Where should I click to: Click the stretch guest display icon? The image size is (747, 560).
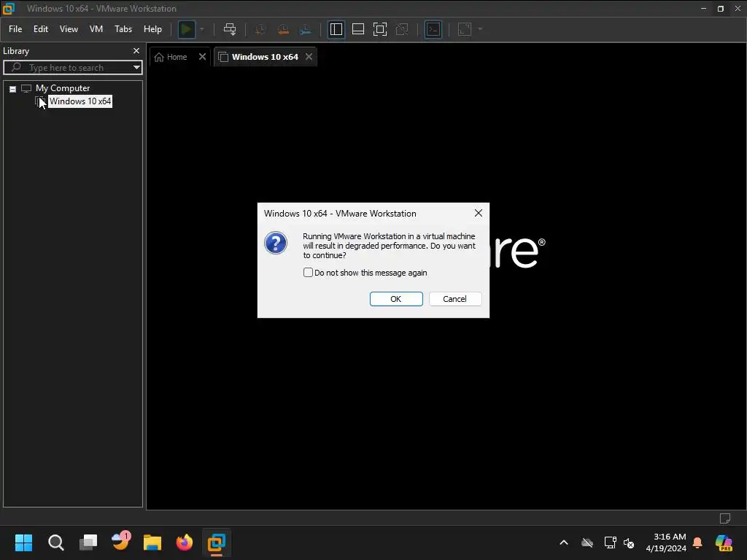tap(465, 29)
